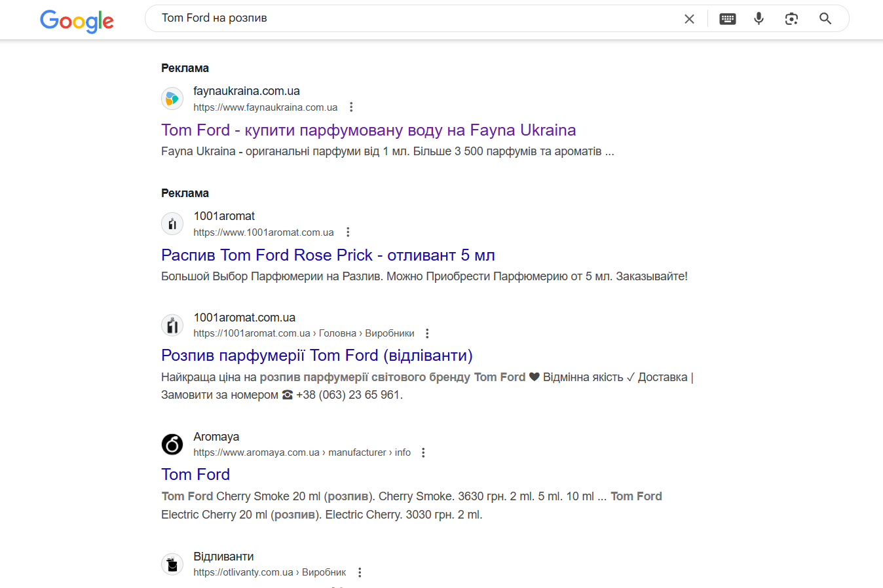Open Fayna Ukraina Tom Ford ad link
Viewport: 883px width, 588px height.
pyautogui.click(x=368, y=130)
